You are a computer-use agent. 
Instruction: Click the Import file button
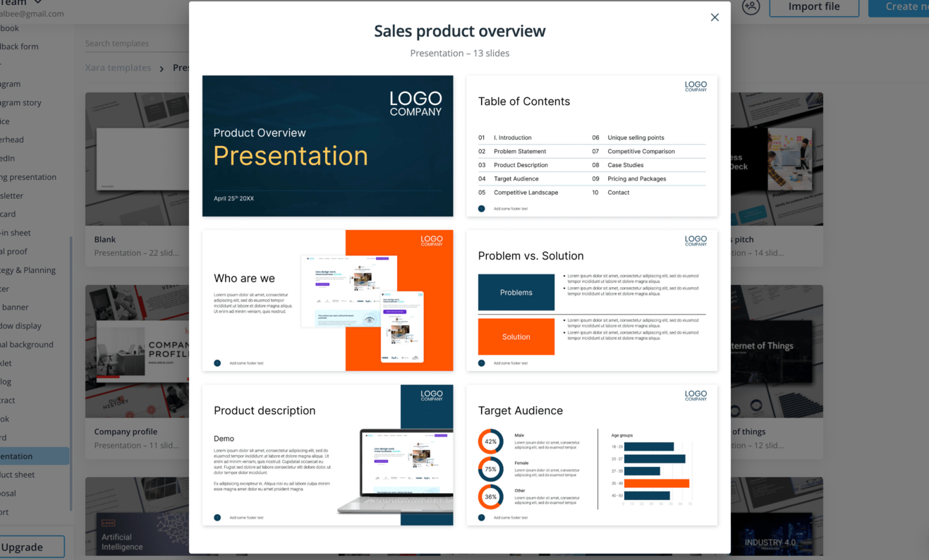click(814, 7)
